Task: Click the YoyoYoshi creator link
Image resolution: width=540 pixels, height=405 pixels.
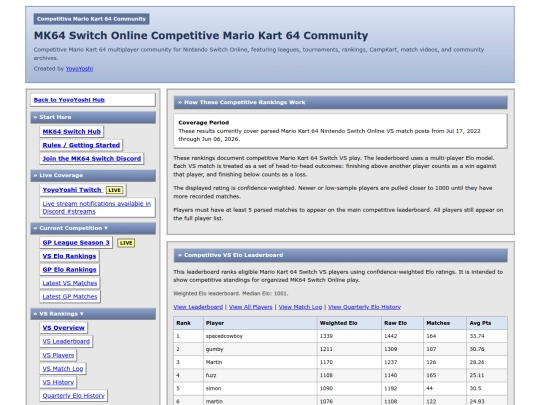Action: pyautogui.click(x=79, y=69)
